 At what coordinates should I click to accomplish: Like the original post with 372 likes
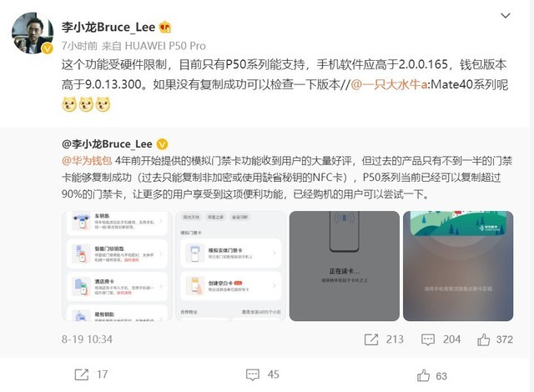pos(484,339)
